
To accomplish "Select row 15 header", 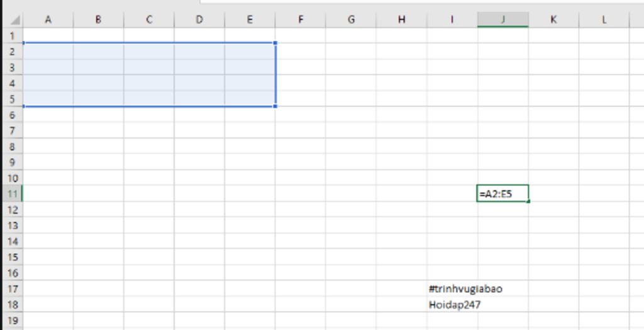I will click(x=11, y=257).
